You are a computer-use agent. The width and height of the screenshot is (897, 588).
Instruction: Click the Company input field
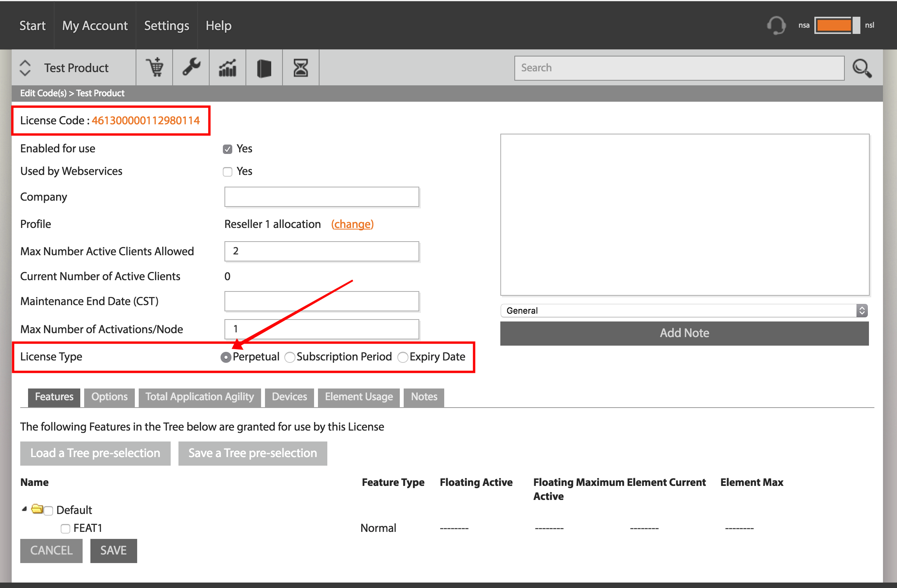coord(322,197)
